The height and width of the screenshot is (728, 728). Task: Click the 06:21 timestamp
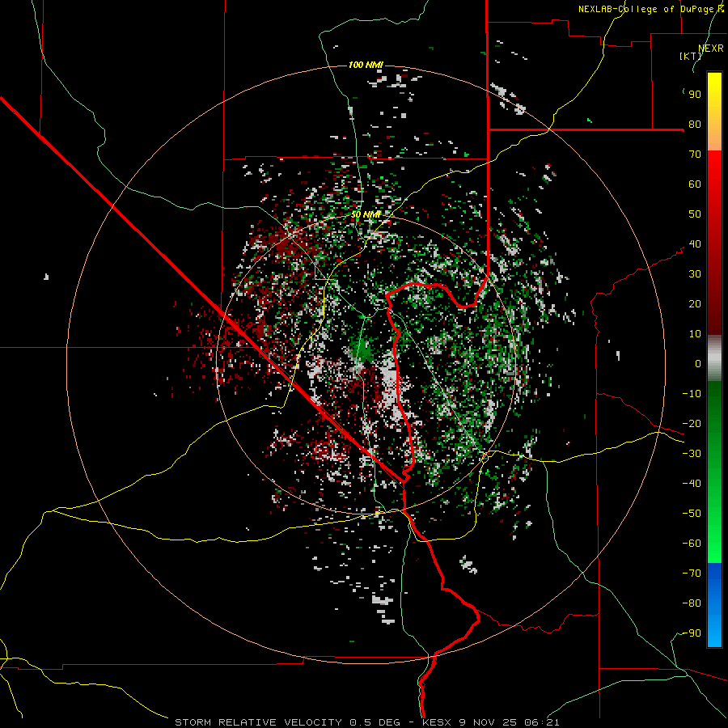click(x=541, y=722)
